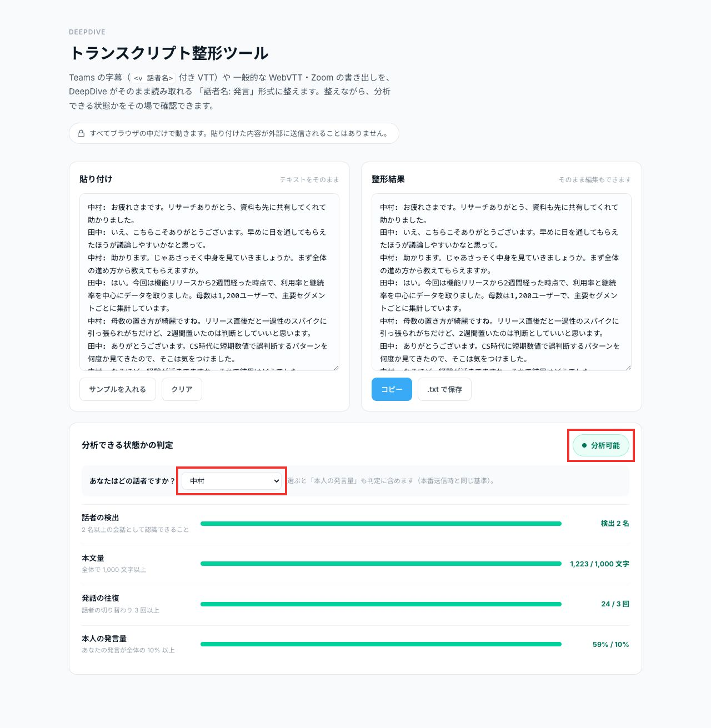The image size is (711, 728).
Task: Click the 話者の検出 progress bar
Action: click(381, 524)
